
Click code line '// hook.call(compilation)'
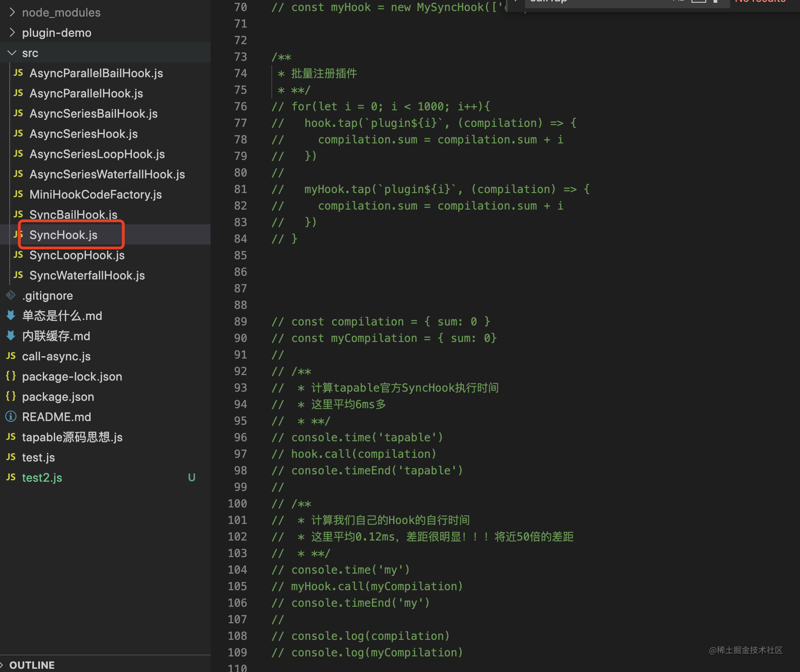click(354, 454)
